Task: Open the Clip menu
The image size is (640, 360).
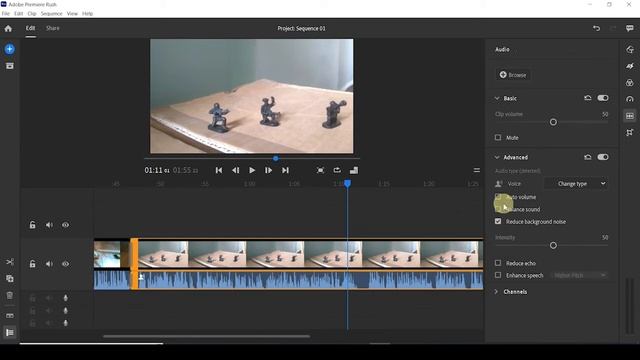Action: coord(32,13)
